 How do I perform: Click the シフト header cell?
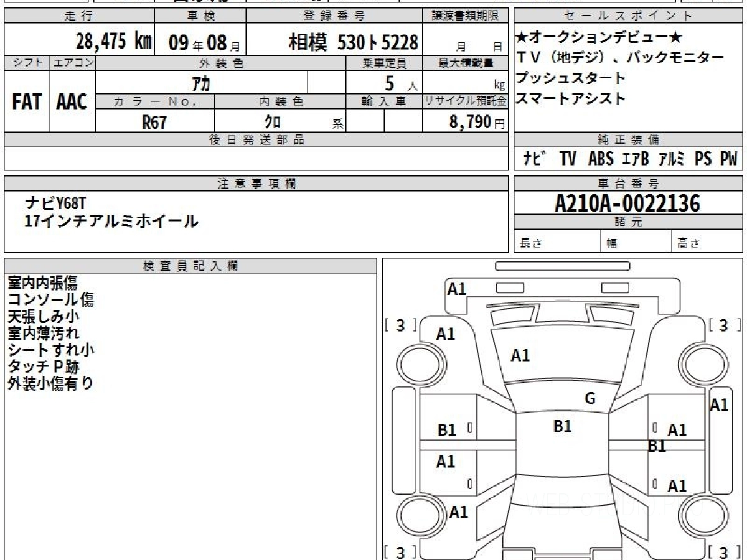pos(27,63)
